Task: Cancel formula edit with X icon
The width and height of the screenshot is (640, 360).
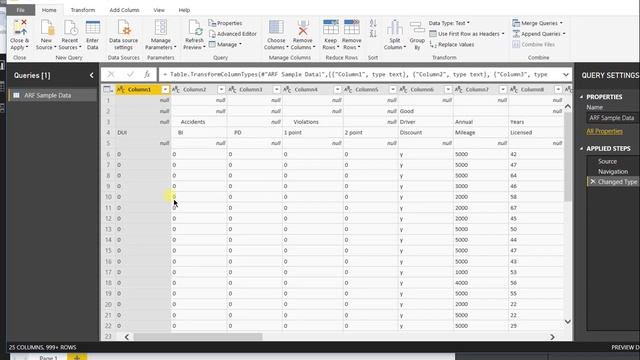Action: pos(111,74)
